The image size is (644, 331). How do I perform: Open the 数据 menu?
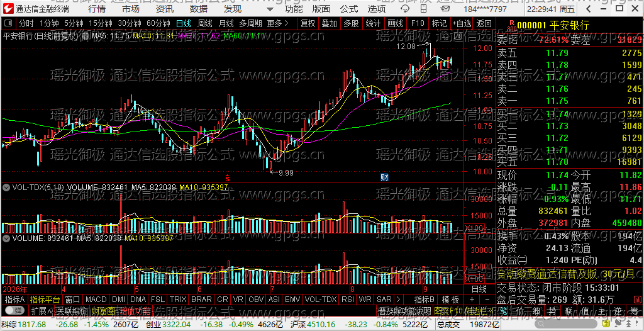click(x=199, y=9)
